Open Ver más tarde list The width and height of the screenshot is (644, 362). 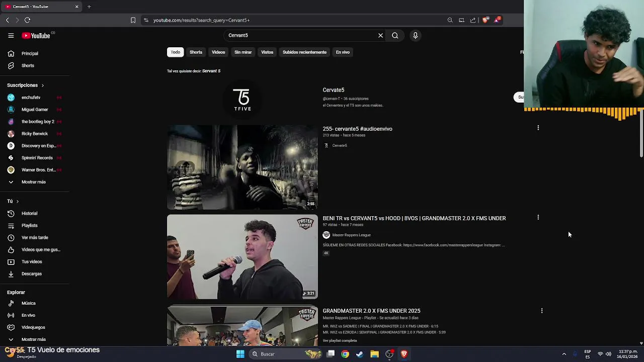(35, 237)
